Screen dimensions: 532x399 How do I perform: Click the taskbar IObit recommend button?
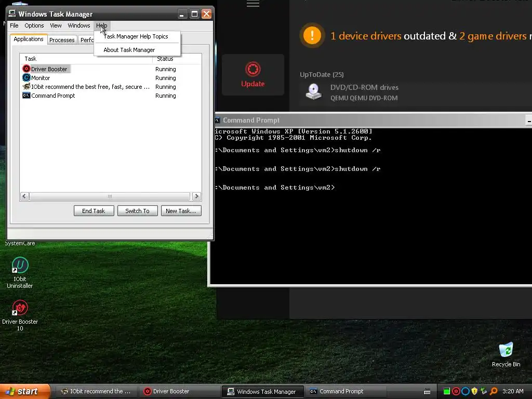(96, 391)
